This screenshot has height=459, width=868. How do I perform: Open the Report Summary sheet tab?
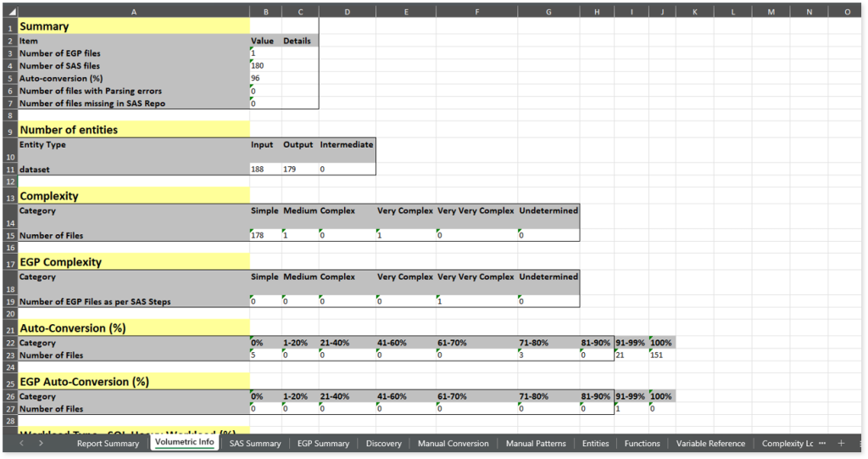click(108, 443)
